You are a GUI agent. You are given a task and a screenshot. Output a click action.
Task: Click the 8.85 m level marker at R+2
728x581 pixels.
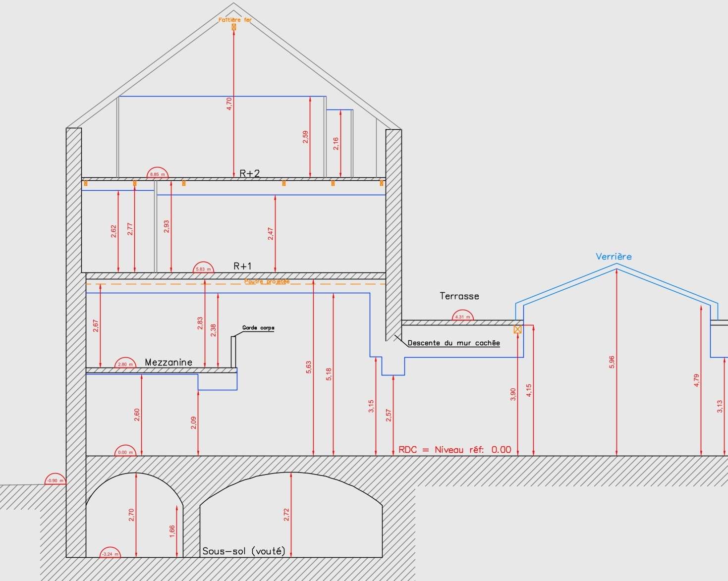coord(157,173)
